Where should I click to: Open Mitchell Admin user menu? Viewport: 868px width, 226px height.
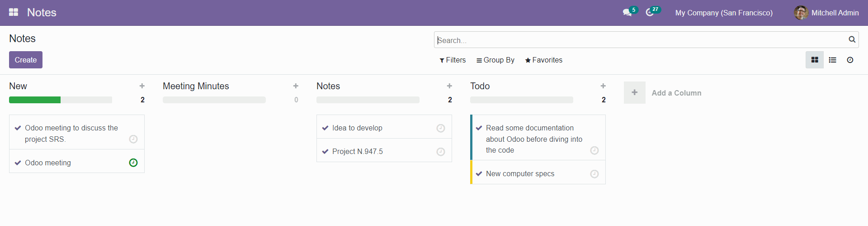pos(826,13)
